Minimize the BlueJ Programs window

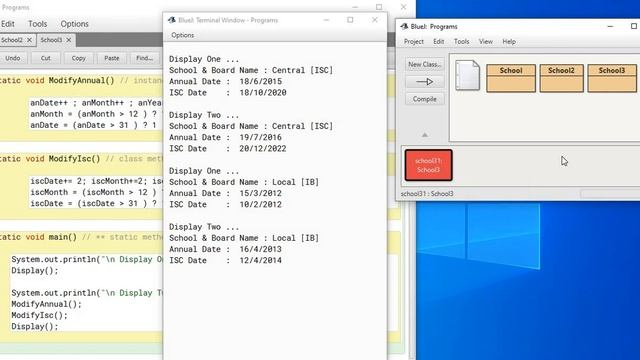610,26
